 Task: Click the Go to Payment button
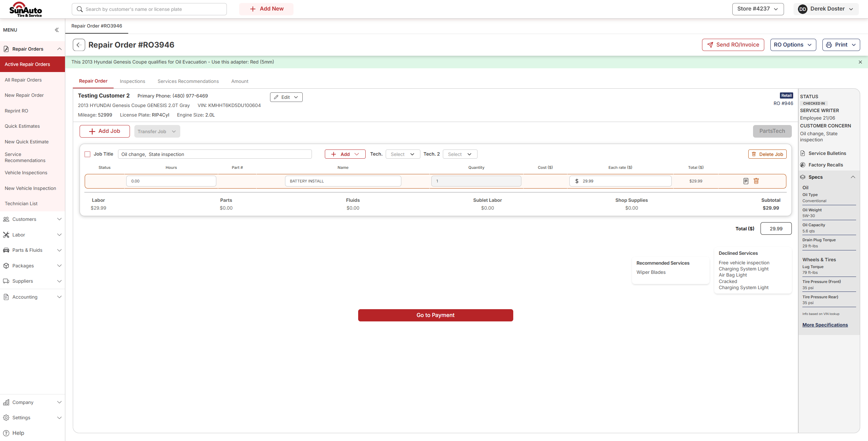click(x=435, y=315)
